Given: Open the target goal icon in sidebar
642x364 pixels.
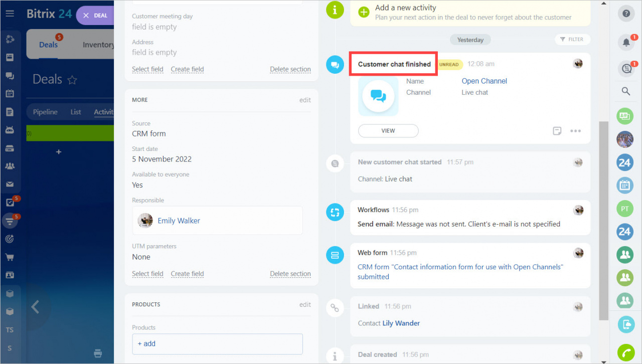Looking at the screenshot, I should click(10, 239).
